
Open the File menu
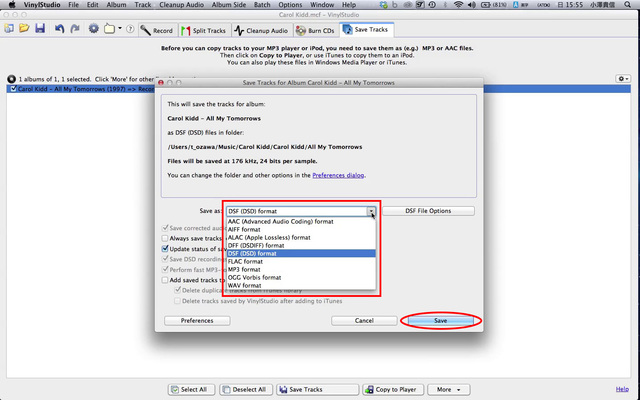73,5
